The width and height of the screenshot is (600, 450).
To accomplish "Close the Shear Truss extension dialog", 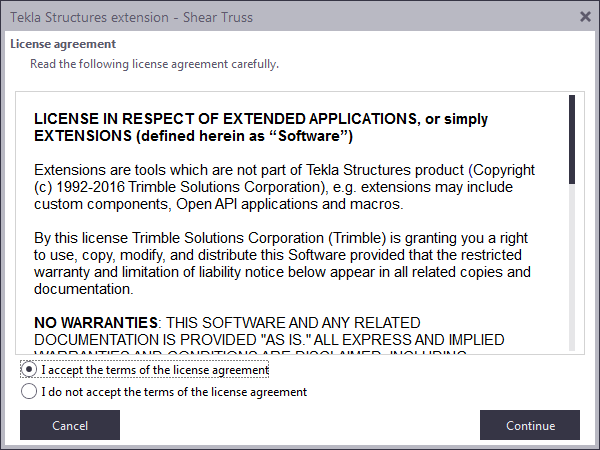I will point(585,15).
